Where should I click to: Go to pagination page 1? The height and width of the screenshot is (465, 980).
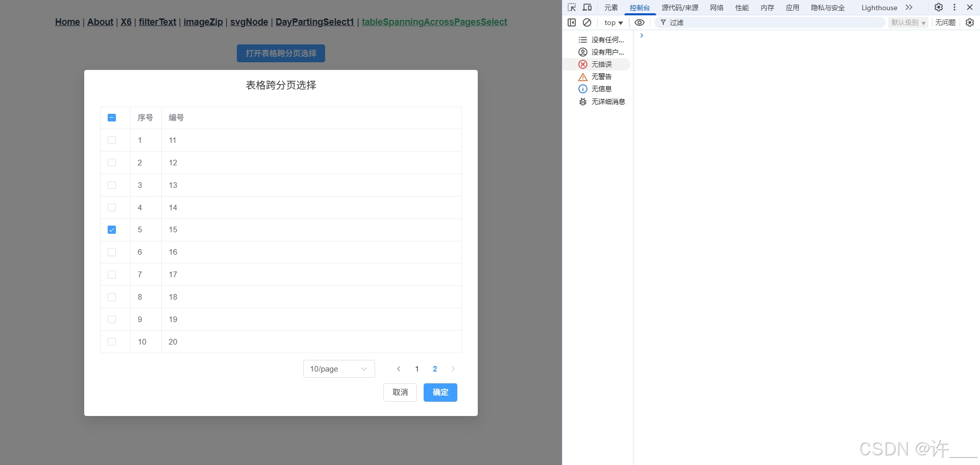click(x=417, y=369)
